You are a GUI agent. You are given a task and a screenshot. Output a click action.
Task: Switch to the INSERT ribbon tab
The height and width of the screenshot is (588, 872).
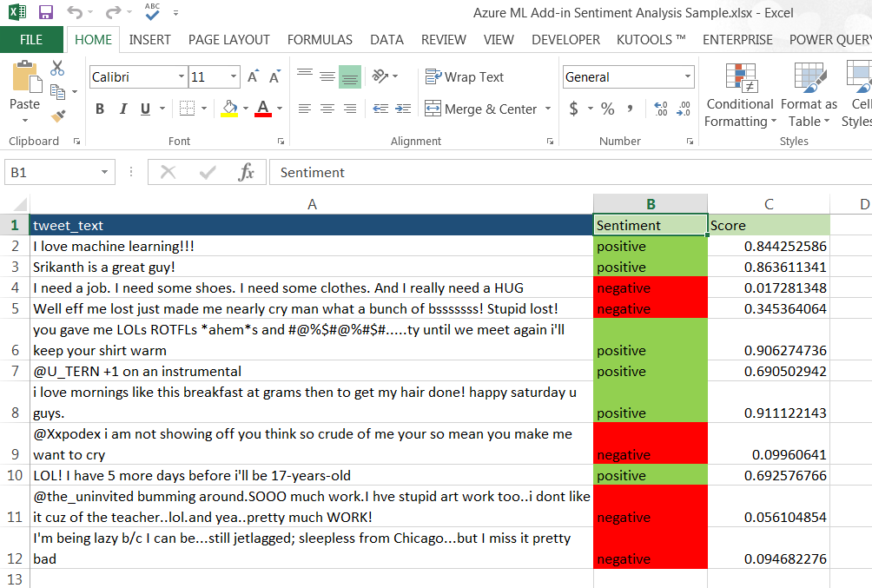149,39
